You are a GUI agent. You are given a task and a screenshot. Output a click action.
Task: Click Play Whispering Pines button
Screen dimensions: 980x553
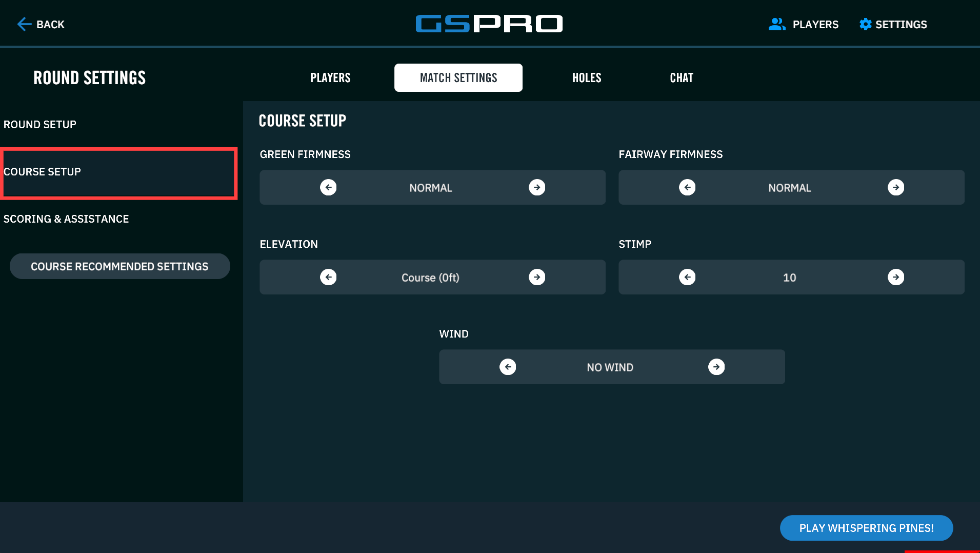click(866, 528)
